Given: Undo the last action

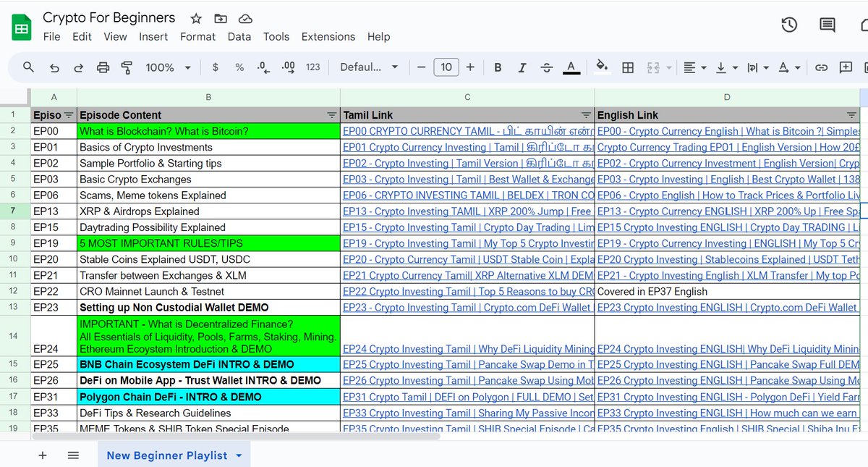Looking at the screenshot, I should pyautogui.click(x=54, y=67).
